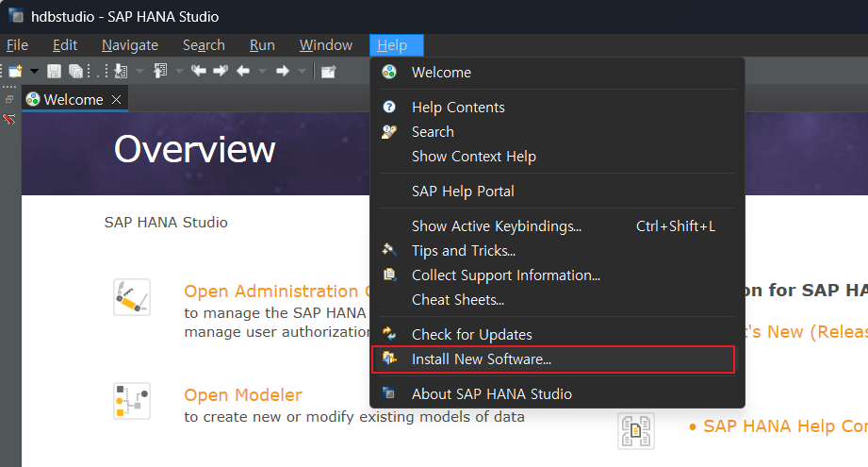The width and height of the screenshot is (868, 467).
Task: Open Tips and Tricks... entry
Action: 557,250
